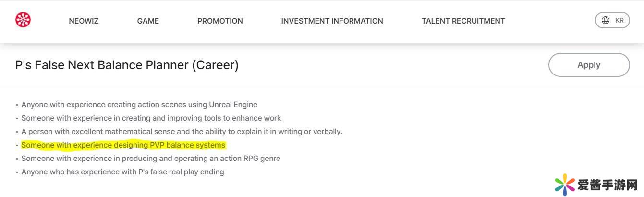Select the TALENT RECRUITMENT menu item

coord(463,21)
